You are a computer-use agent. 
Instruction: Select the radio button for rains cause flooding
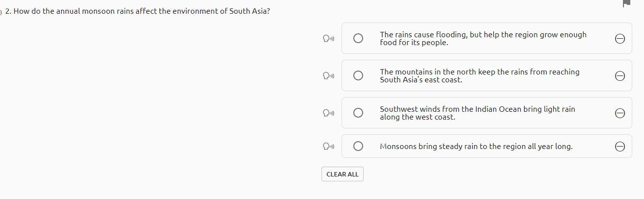click(358, 38)
